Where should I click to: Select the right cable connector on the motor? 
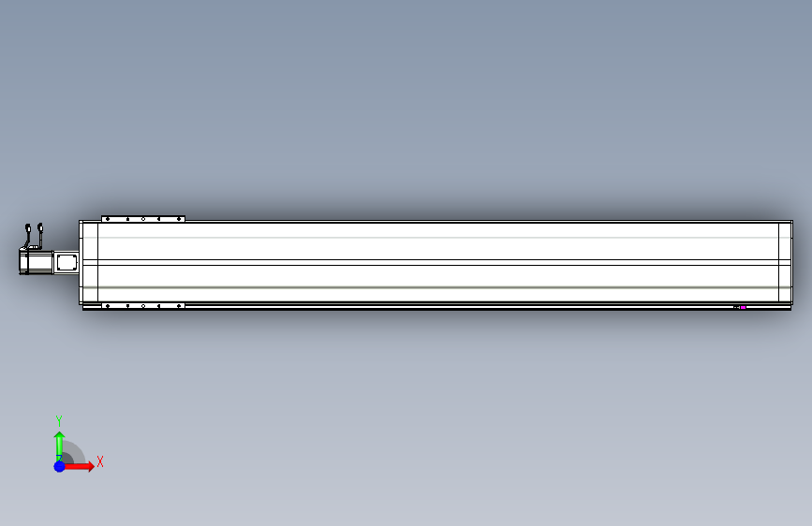click(x=40, y=227)
